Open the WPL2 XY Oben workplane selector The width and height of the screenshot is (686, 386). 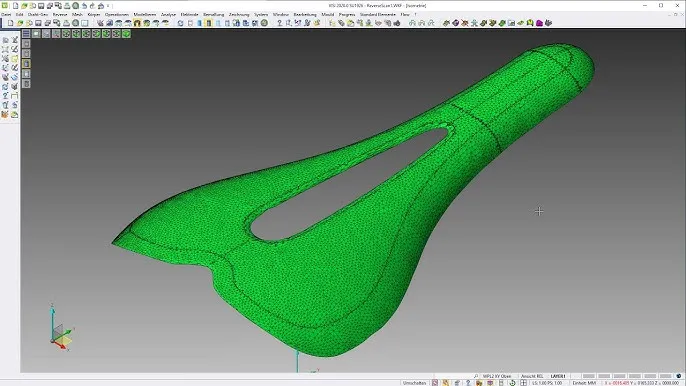pos(497,376)
